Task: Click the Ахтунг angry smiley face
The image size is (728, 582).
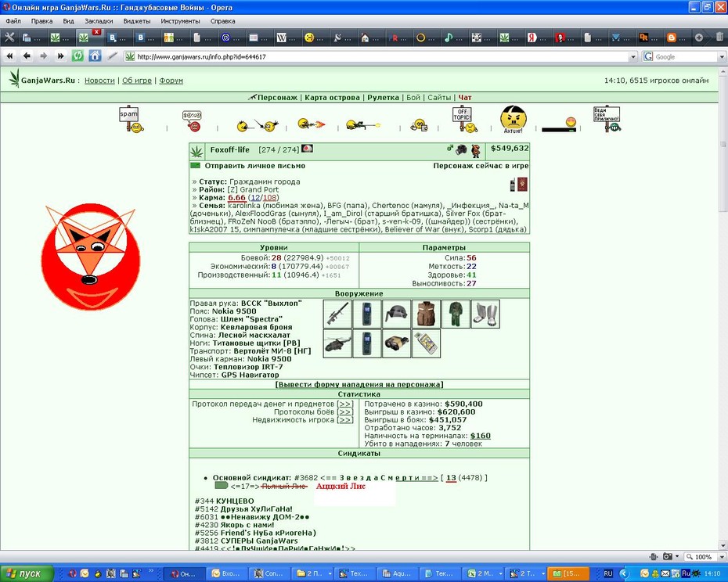Action: point(513,119)
